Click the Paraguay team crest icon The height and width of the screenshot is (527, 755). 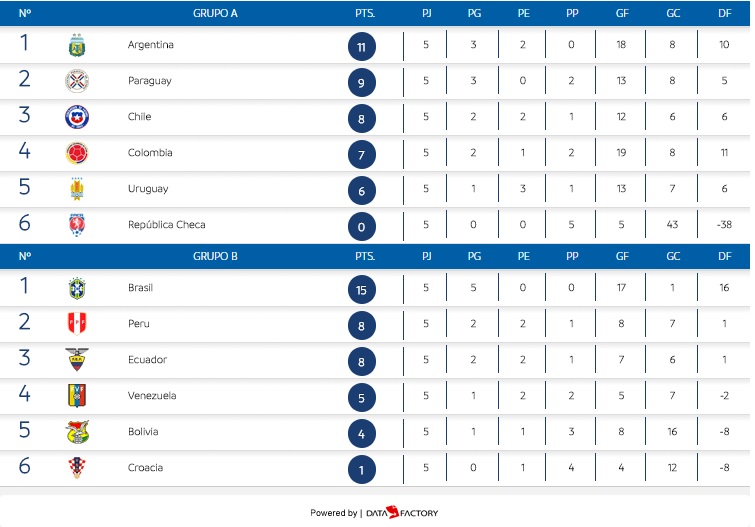77,81
